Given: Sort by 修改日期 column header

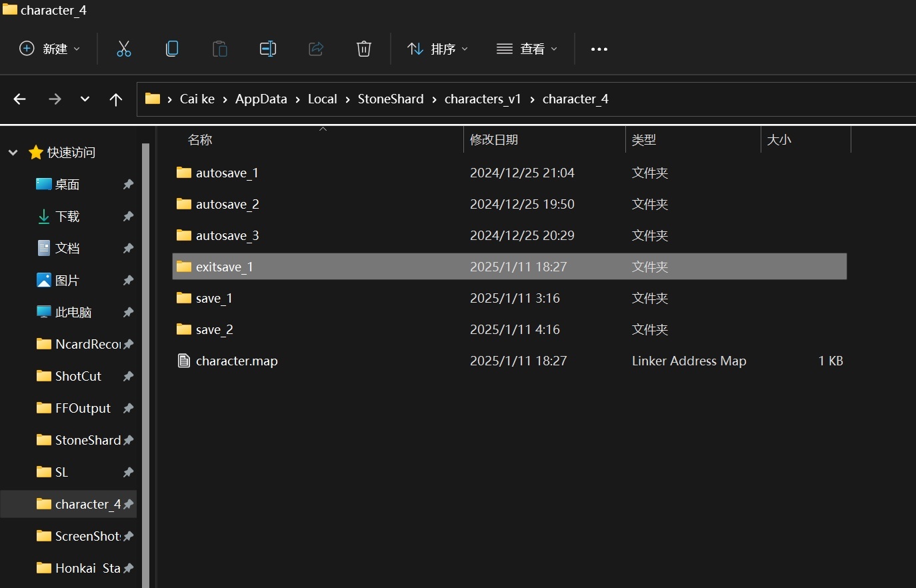Looking at the screenshot, I should pos(494,140).
